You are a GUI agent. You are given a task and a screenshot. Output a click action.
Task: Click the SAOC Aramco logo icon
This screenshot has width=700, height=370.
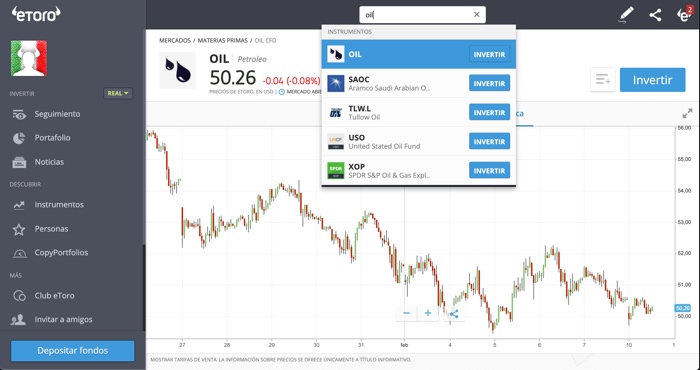pyautogui.click(x=336, y=83)
